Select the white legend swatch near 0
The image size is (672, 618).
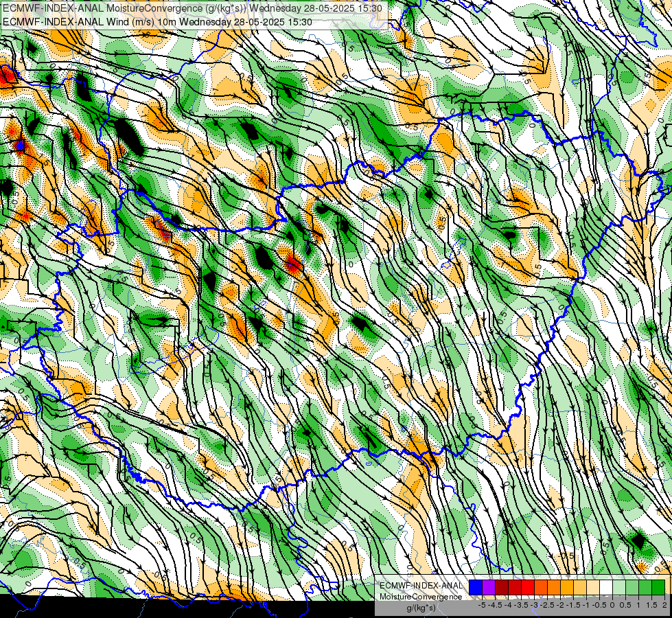(606, 588)
